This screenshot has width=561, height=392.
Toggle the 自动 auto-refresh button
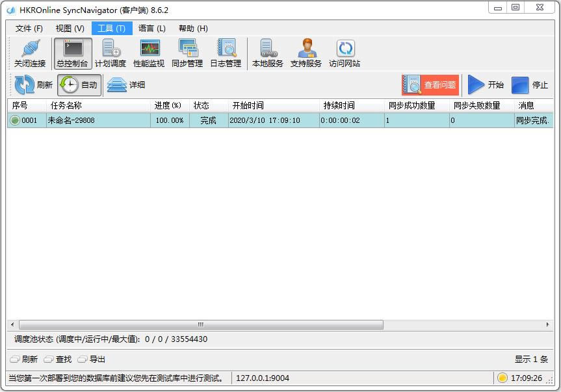tap(79, 85)
